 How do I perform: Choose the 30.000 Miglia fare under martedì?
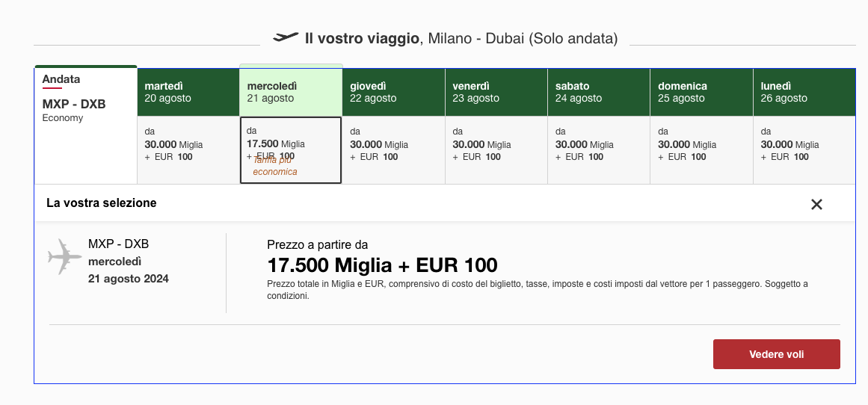point(188,150)
